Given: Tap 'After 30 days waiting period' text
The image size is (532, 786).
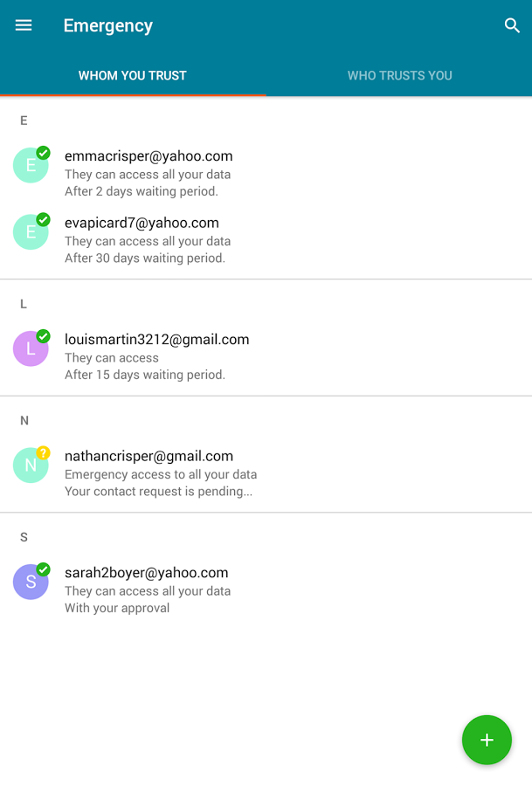Looking at the screenshot, I should click(145, 259).
